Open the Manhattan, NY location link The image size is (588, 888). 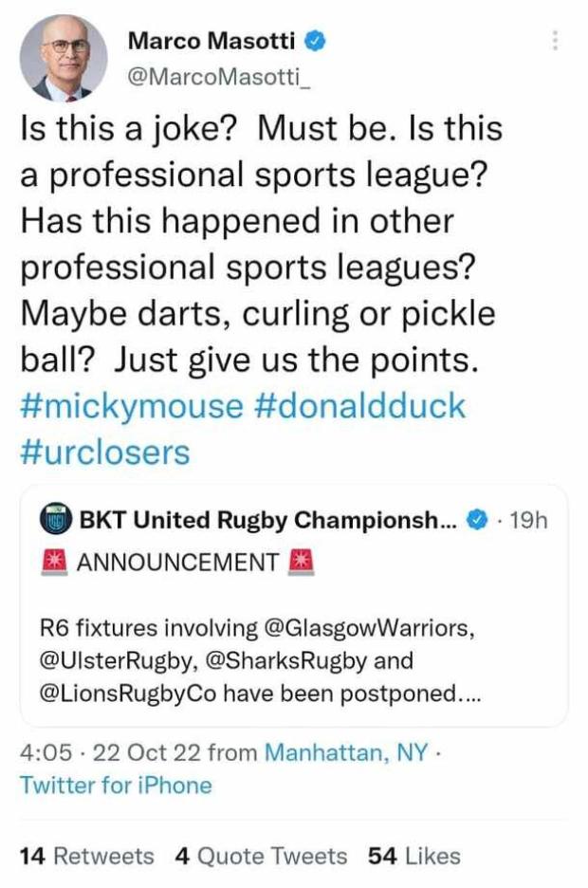(x=346, y=752)
